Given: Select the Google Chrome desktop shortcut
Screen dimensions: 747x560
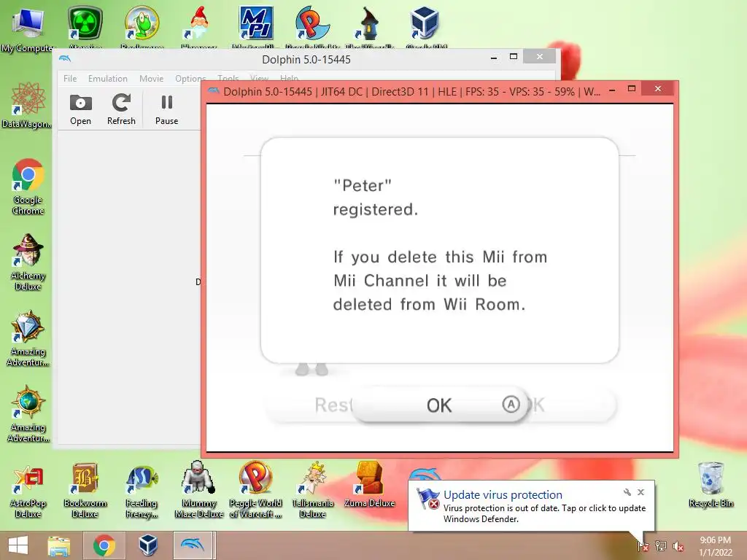Looking at the screenshot, I should point(28,186).
